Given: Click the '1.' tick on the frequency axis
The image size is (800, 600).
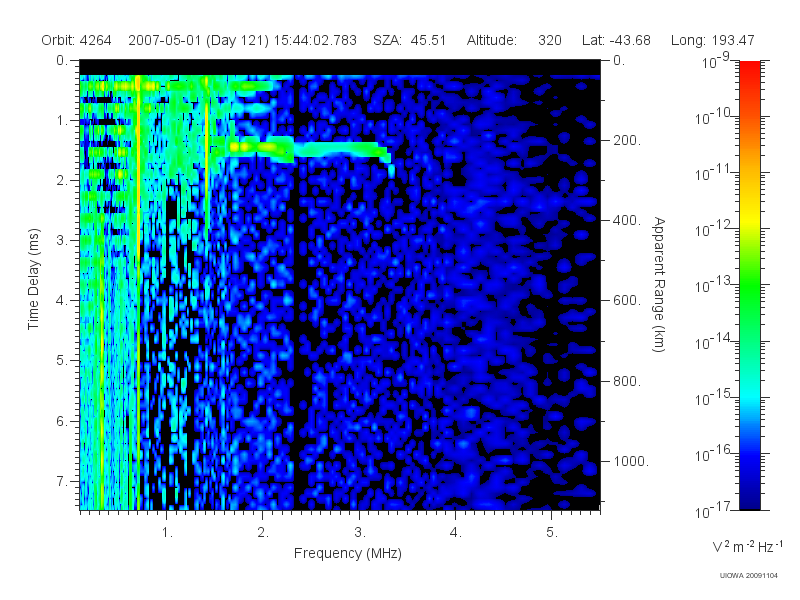Looking at the screenshot, I should point(167,533).
